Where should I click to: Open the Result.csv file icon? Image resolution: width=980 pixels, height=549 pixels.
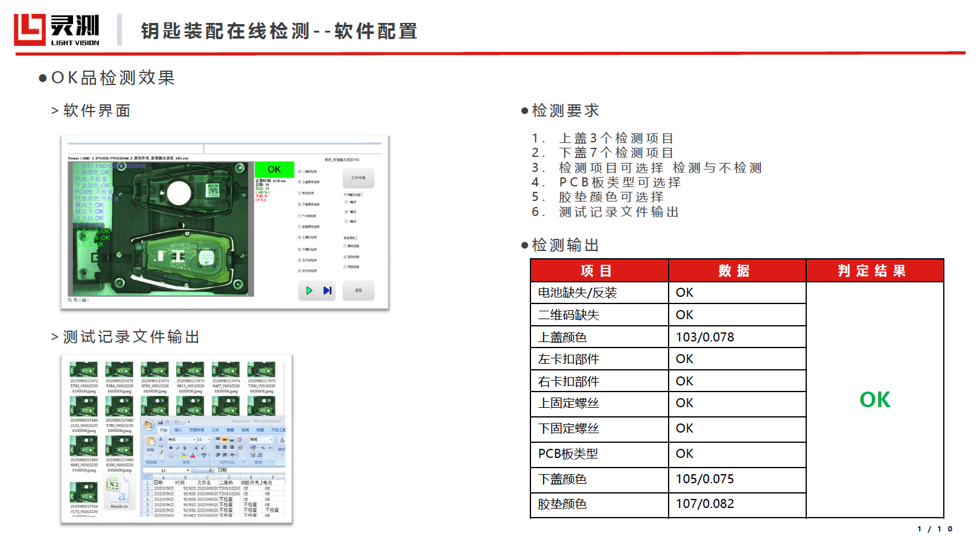(118, 492)
